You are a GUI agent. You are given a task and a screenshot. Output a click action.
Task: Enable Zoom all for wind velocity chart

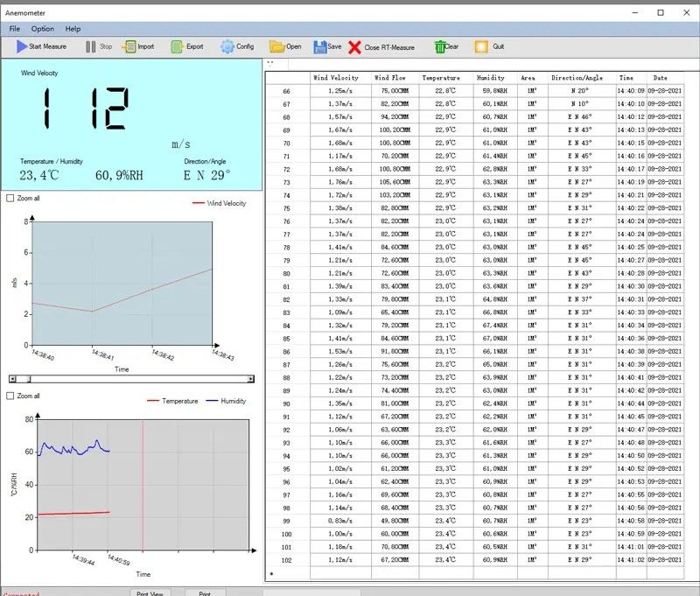pyautogui.click(x=10, y=199)
